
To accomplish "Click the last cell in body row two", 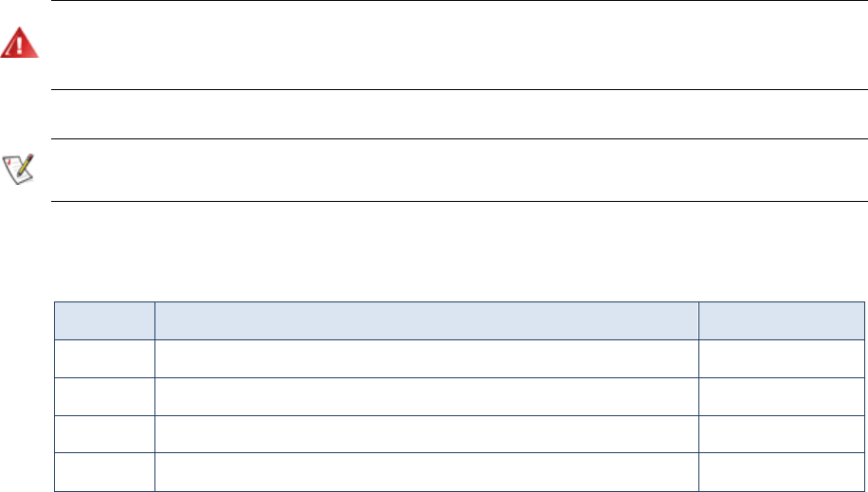I will coord(782,396).
